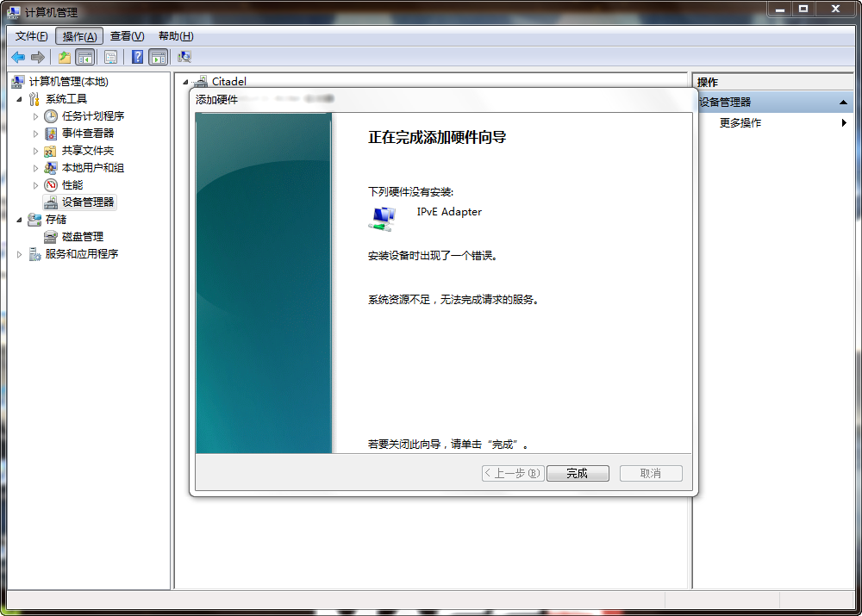Expand the 任务计划程序 tree node
Screen dimensions: 862x616
pyautogui.click(x=36, y=116)
